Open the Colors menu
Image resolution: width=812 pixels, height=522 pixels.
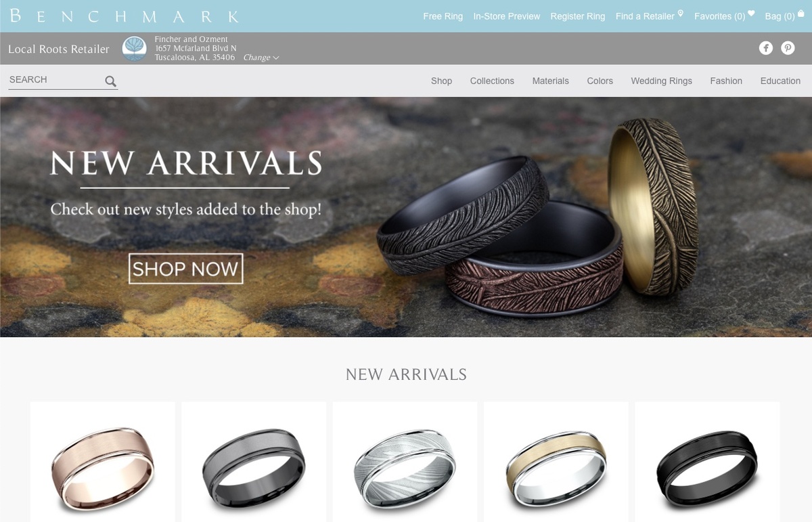[600, 81]
